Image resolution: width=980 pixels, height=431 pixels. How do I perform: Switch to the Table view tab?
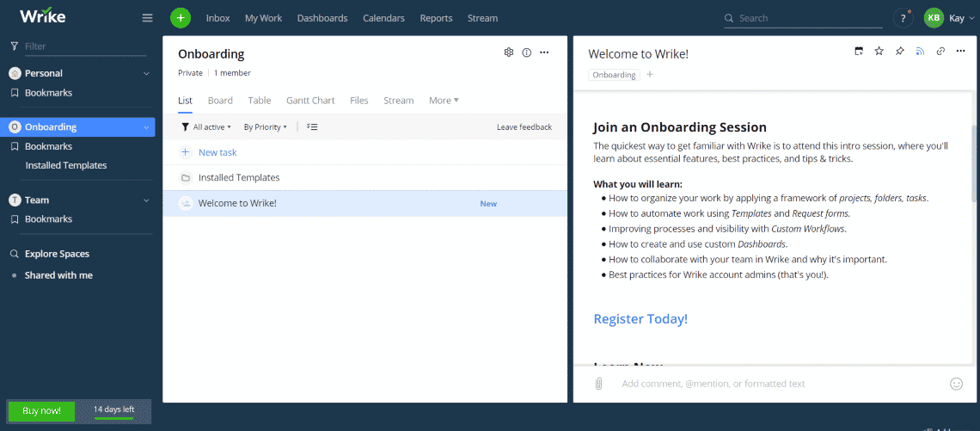[260, 100]
